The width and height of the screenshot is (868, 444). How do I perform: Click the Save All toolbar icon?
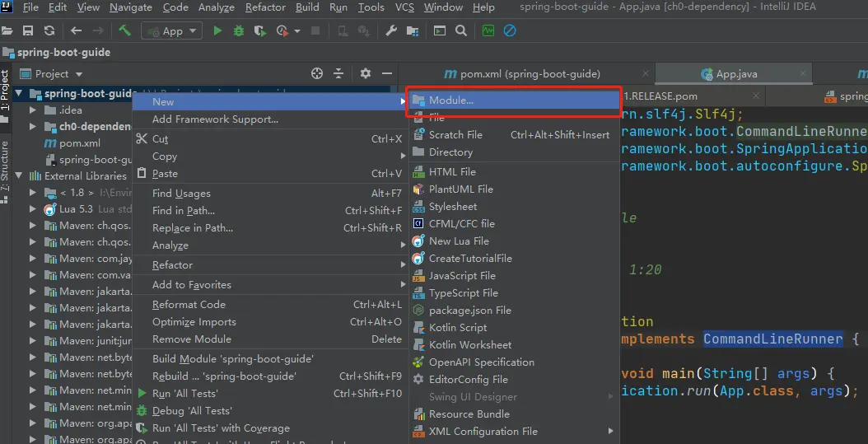[x=28, y=31]
